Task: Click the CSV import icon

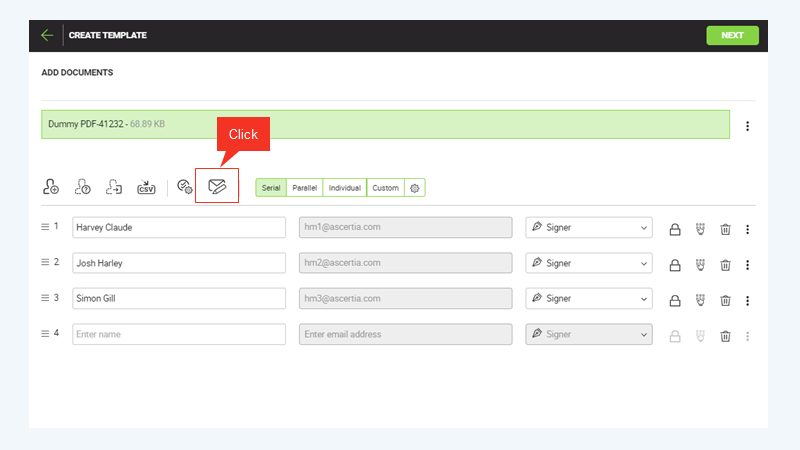Action: 114,187
